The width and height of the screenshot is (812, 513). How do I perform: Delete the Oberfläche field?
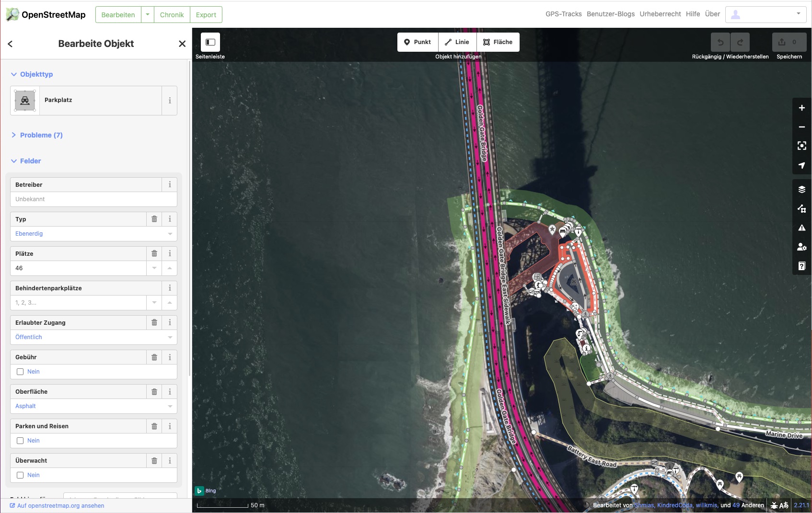(154, 392)
